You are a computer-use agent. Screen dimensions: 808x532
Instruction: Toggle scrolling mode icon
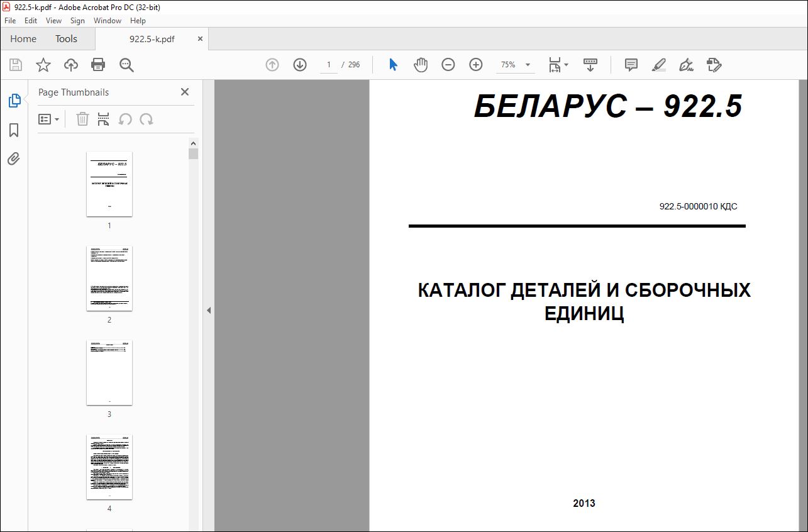pyautogui.click(x=590, y=65)
